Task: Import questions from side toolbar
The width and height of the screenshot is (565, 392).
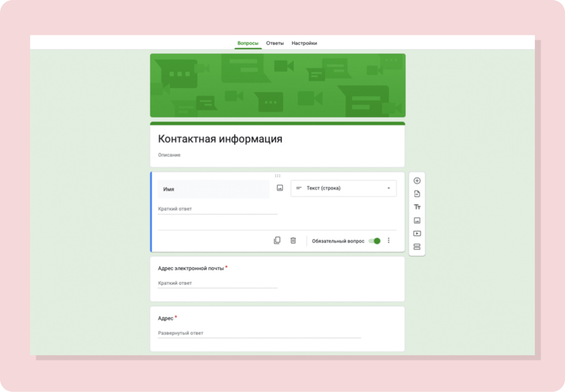Action: click(x=417, y=194)
